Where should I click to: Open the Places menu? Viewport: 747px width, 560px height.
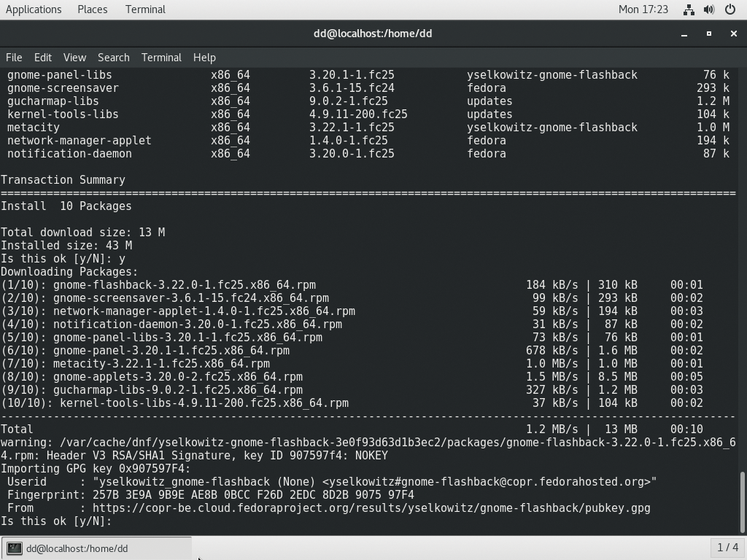93,9
